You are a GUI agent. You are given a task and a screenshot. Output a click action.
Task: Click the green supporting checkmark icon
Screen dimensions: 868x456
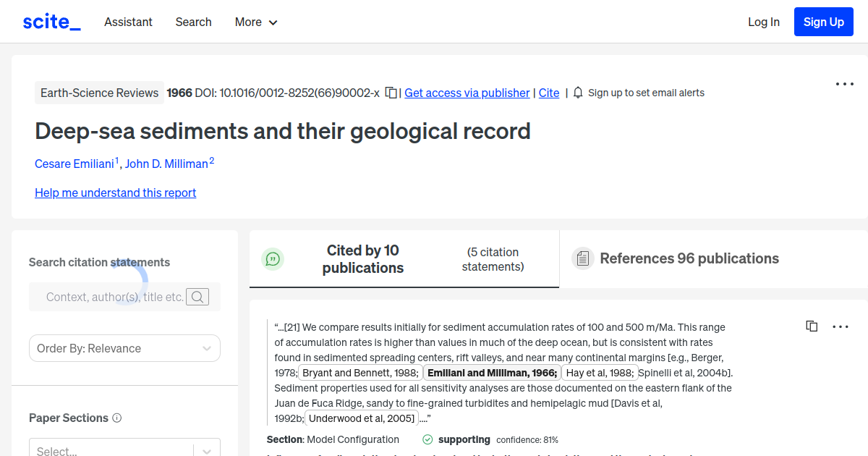coord(427,439)
